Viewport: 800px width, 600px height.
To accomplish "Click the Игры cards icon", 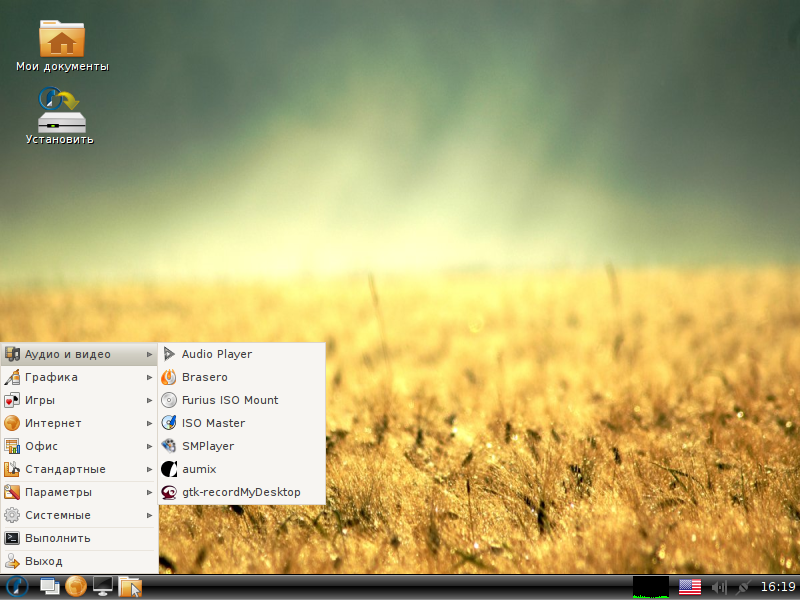I will pyautogui.click(x=12, y=400).
